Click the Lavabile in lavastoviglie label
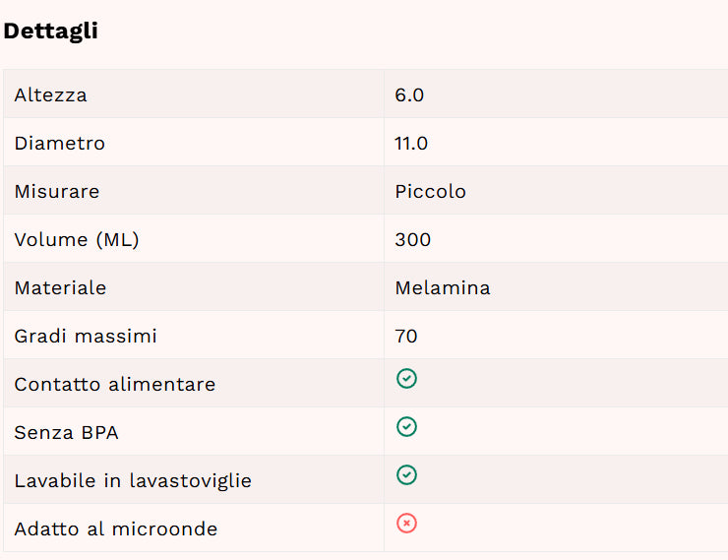 click(x=133, y=481)
